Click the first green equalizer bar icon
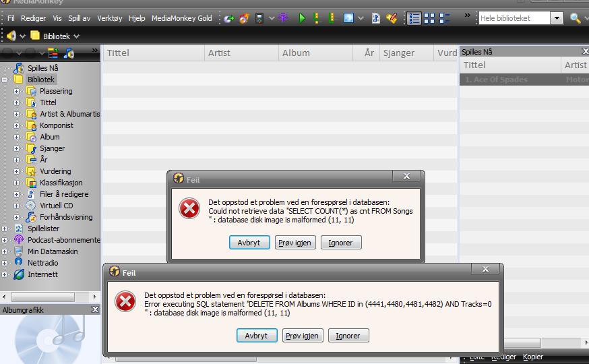This screenshot has width=589, height=364. coord(316,18)
